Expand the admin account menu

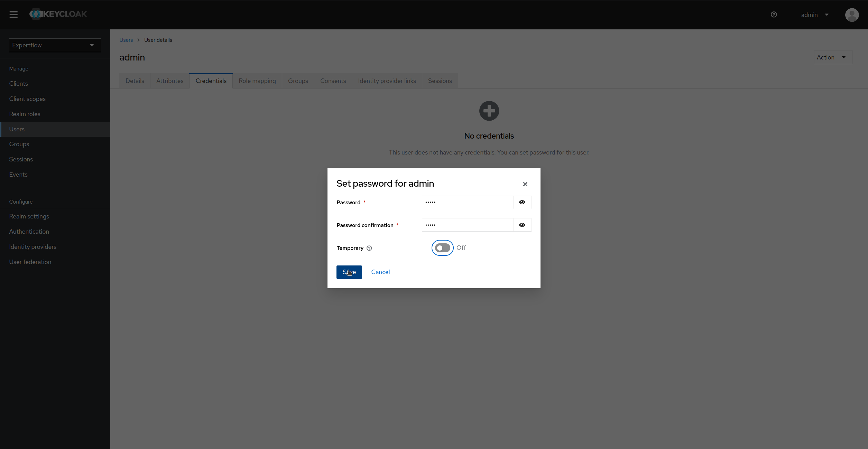[815, 15]
